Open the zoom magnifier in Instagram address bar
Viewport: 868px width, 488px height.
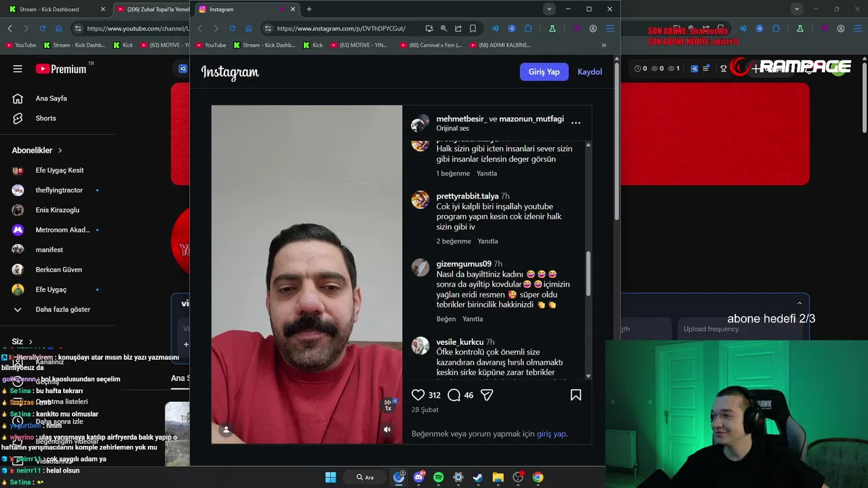[443, 28]
